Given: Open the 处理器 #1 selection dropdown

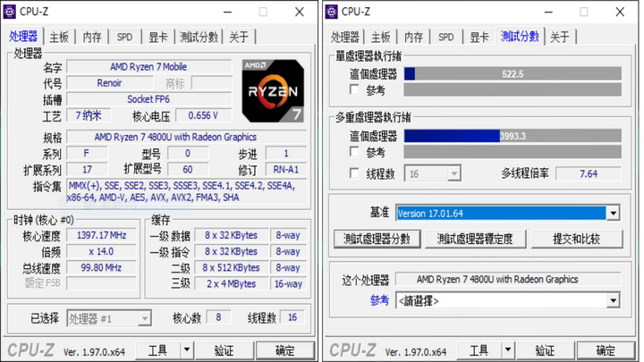Looking at the screenshot, I should point(109,318).
